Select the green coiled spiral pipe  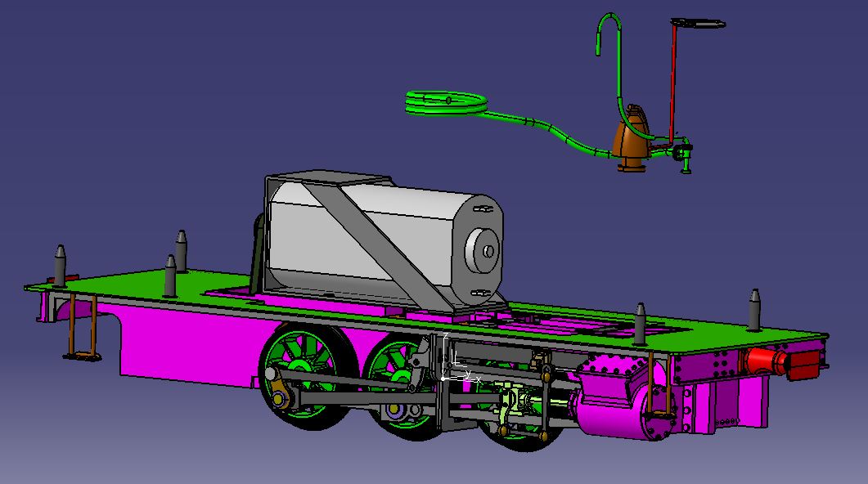tap(446, 103)
